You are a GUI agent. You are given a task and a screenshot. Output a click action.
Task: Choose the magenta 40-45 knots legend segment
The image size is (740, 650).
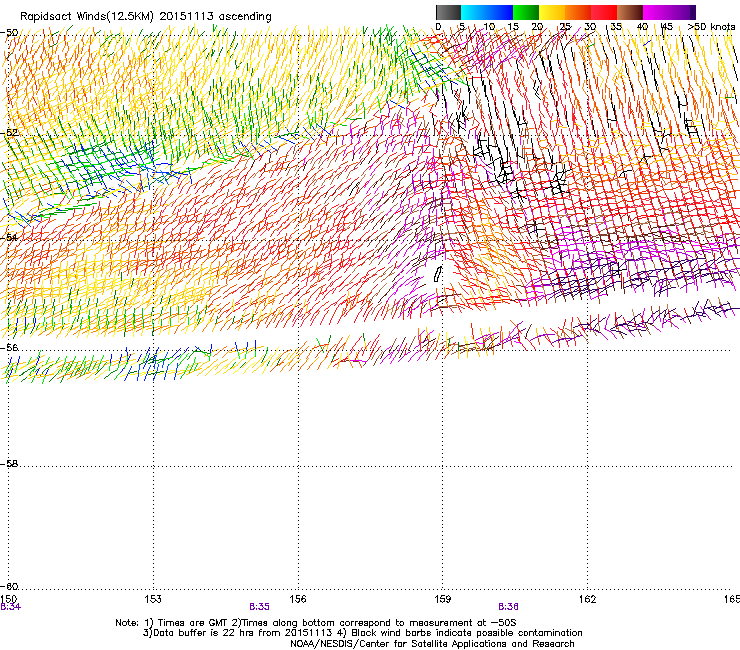click(656, 12)
